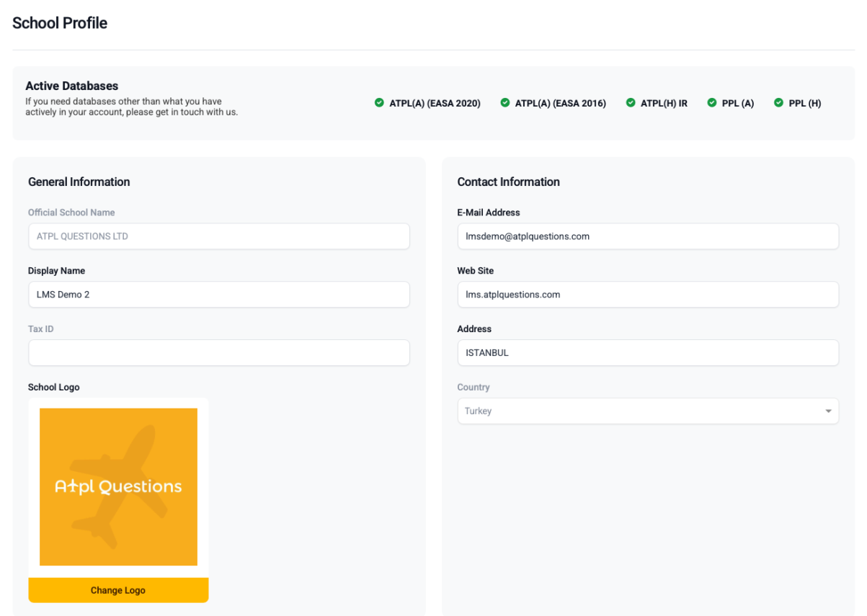Viewport: 867px width, 616px height.
Task: Click the E-Mail Address label
Action: pyautogui.click(x=489, y=213)
